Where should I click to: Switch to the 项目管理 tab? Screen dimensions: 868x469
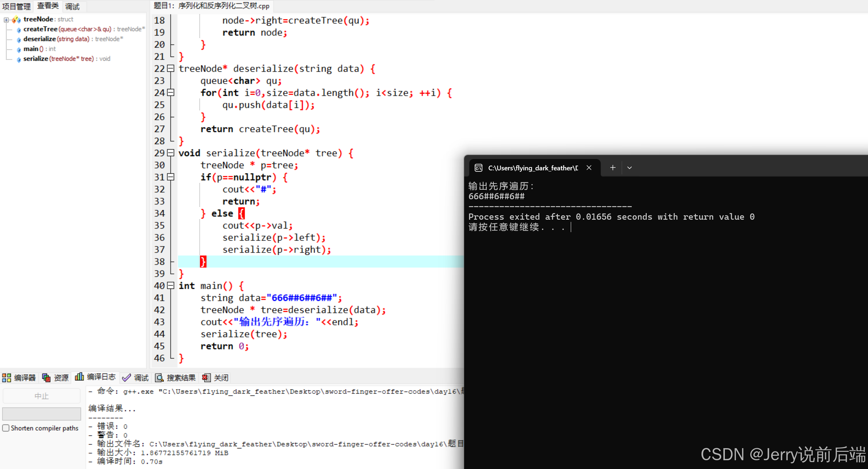pyautogui.click(x=16, y=6)
